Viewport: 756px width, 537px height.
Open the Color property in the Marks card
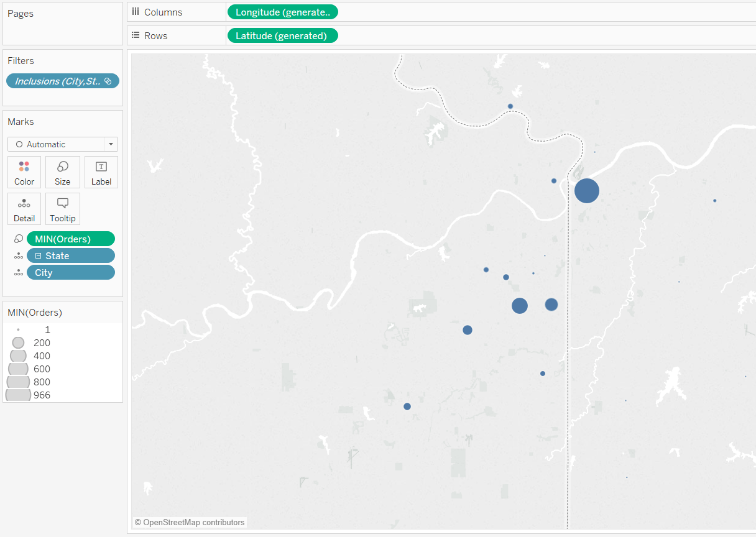point(24,172)
